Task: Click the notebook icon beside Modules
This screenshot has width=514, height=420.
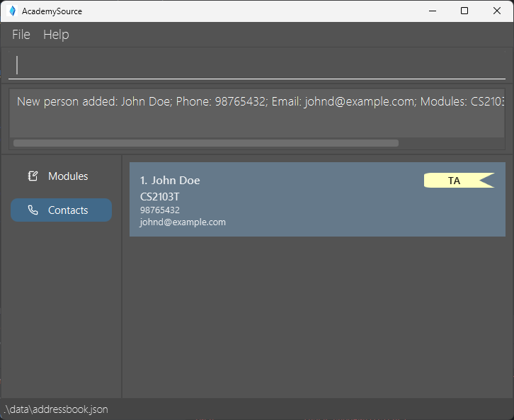Action: [33, 176]
